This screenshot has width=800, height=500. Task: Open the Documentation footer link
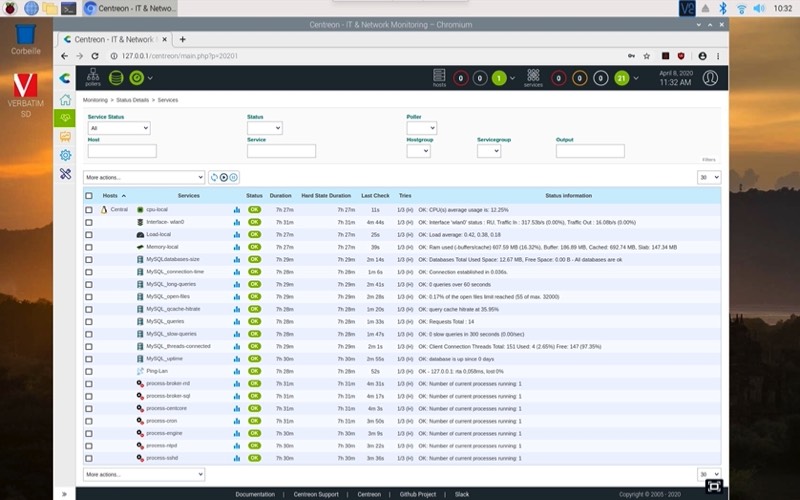pyautogui.click(x=254, y=494)
